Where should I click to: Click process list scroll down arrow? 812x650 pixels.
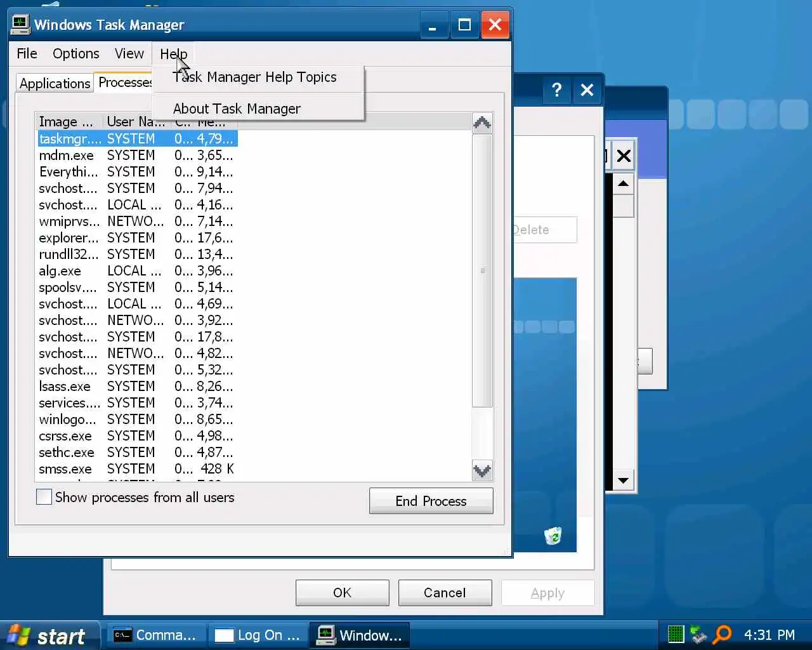(x=482, y=470)
